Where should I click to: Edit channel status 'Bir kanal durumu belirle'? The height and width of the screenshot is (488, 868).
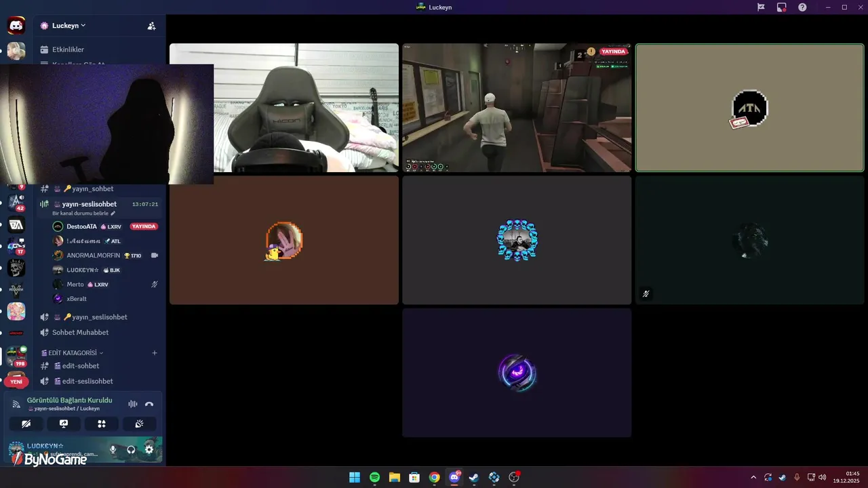(84, 213)
